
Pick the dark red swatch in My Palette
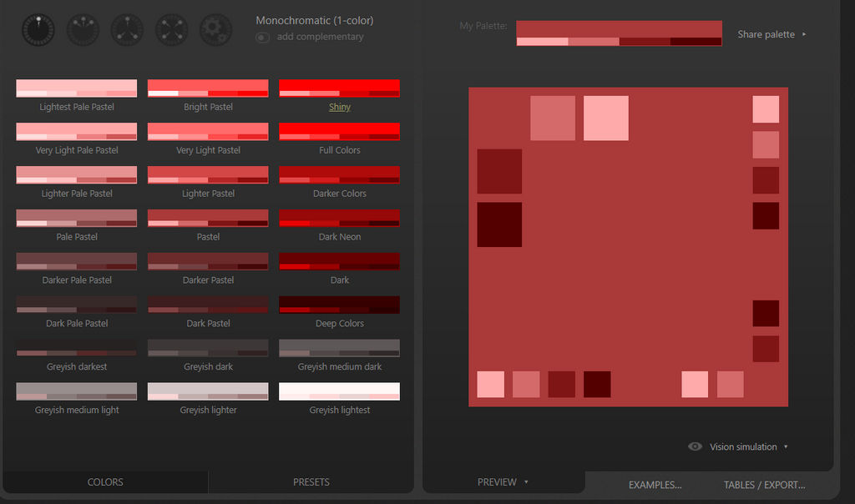[645, 42]
